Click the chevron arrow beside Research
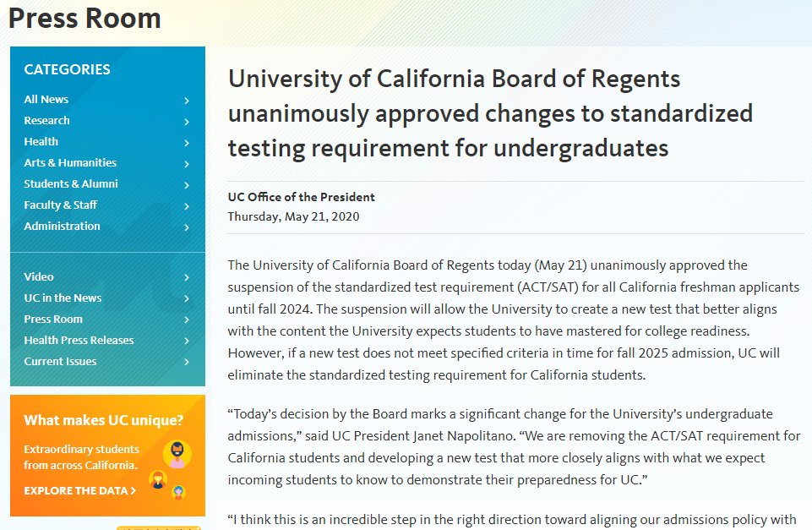This screenshot has height=530, width=812. click(187, 122)
